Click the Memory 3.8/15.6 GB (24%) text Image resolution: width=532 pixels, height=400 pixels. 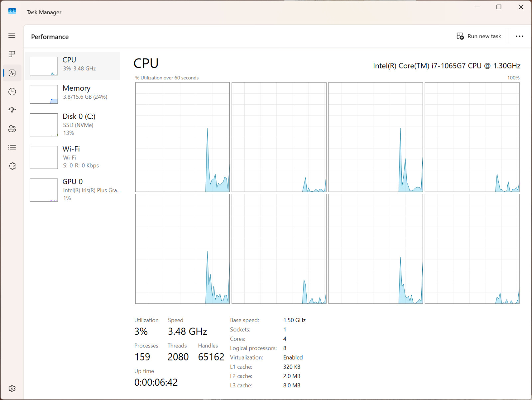coord(85,97)
